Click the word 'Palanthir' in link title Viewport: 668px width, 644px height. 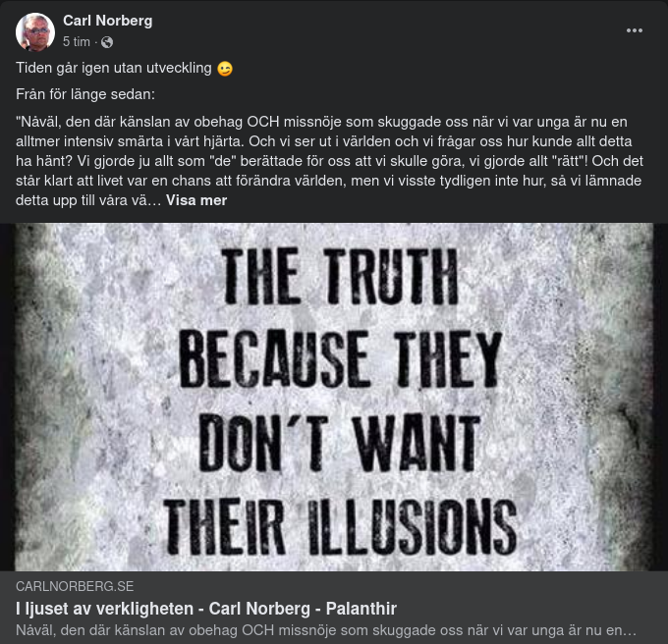362,609
